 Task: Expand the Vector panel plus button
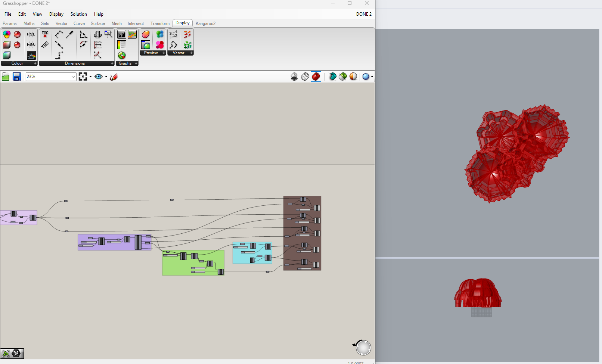pyautogui.click(x=191, y=53)
